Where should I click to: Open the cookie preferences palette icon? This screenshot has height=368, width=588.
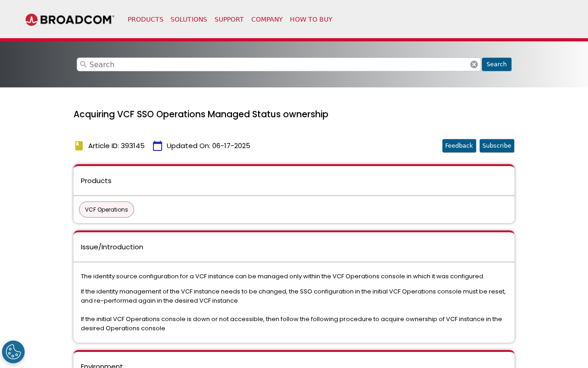point(13,352)
